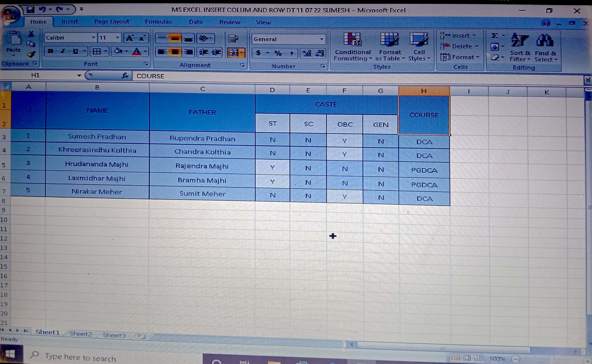592x364 pixels.
Task: Toggle Merge & Center button
Action: 233,52
